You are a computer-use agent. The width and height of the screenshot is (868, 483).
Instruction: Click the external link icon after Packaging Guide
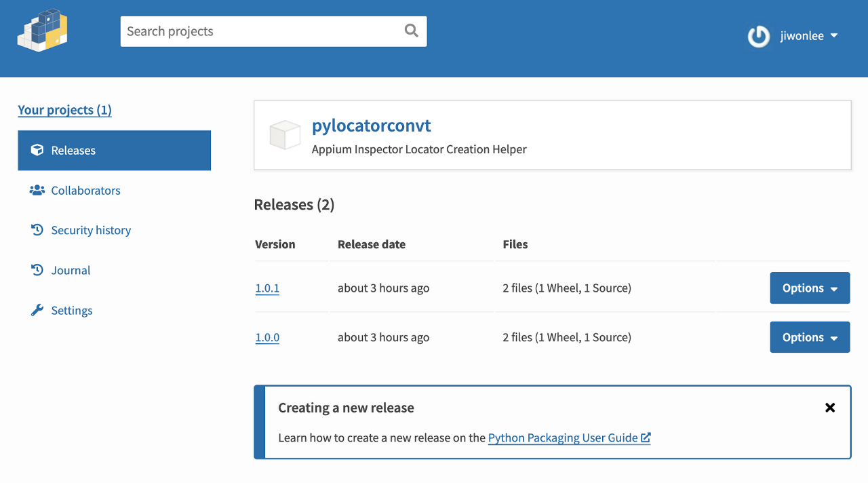click(646, 438)
